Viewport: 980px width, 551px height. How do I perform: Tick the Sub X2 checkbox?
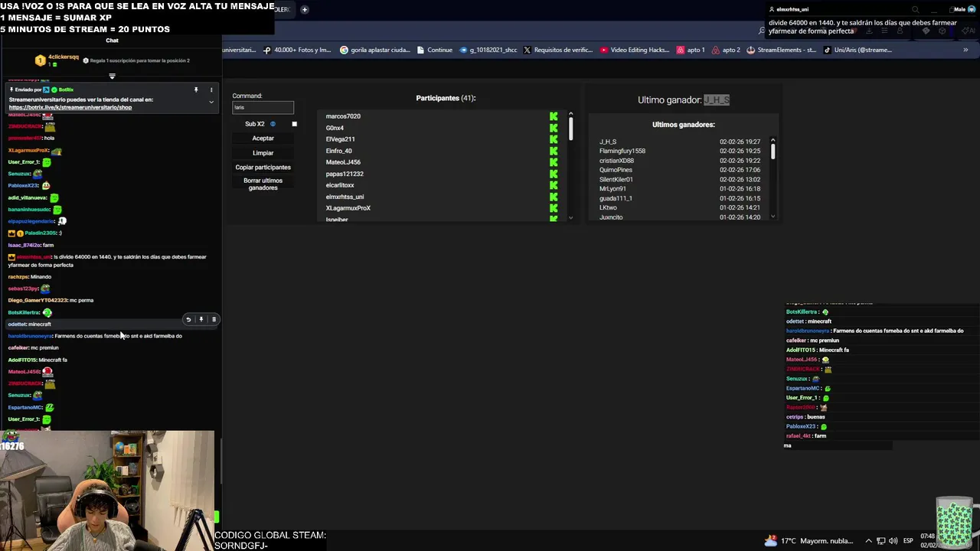tap(294, 124)
